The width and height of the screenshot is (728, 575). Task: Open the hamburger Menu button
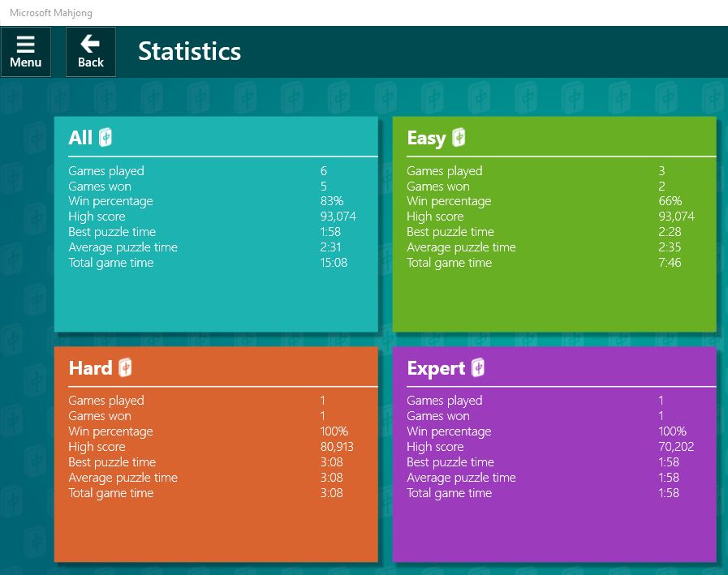click(x=26, y=52)
